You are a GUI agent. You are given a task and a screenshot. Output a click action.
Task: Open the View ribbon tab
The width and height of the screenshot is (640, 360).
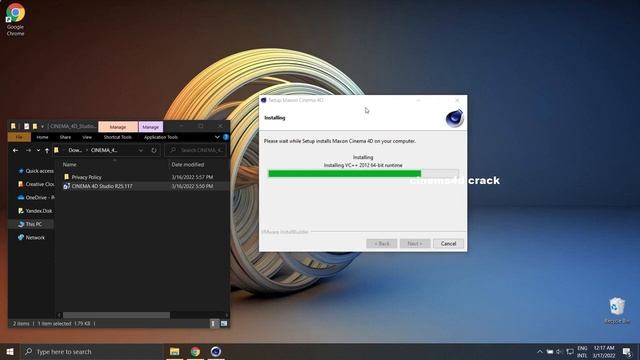pyautogui.click(x=87, y=137)
